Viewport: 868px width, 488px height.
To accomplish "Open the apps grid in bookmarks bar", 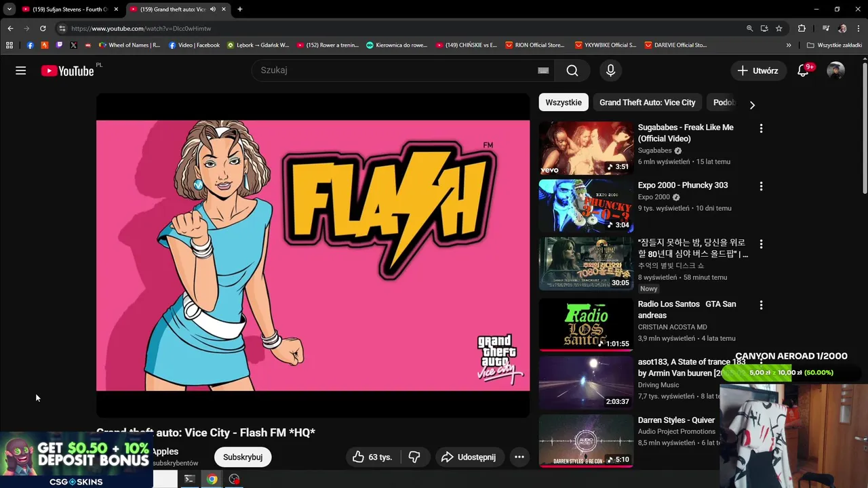I will 9,45.
